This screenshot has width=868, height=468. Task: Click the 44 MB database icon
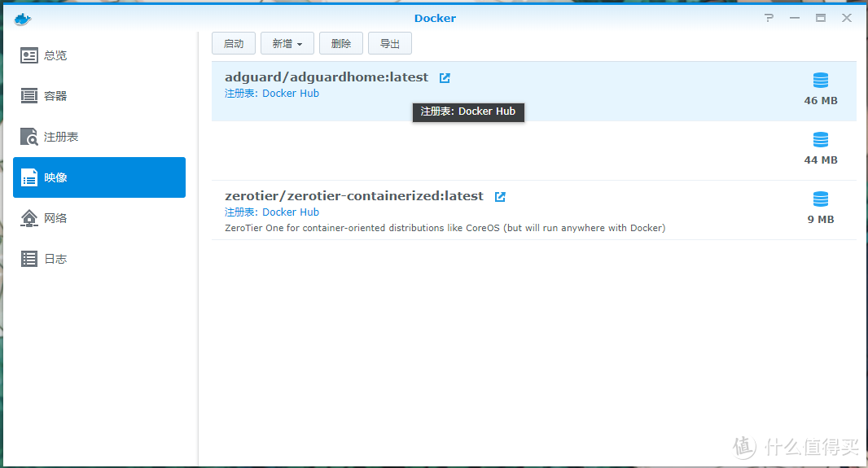821,139
